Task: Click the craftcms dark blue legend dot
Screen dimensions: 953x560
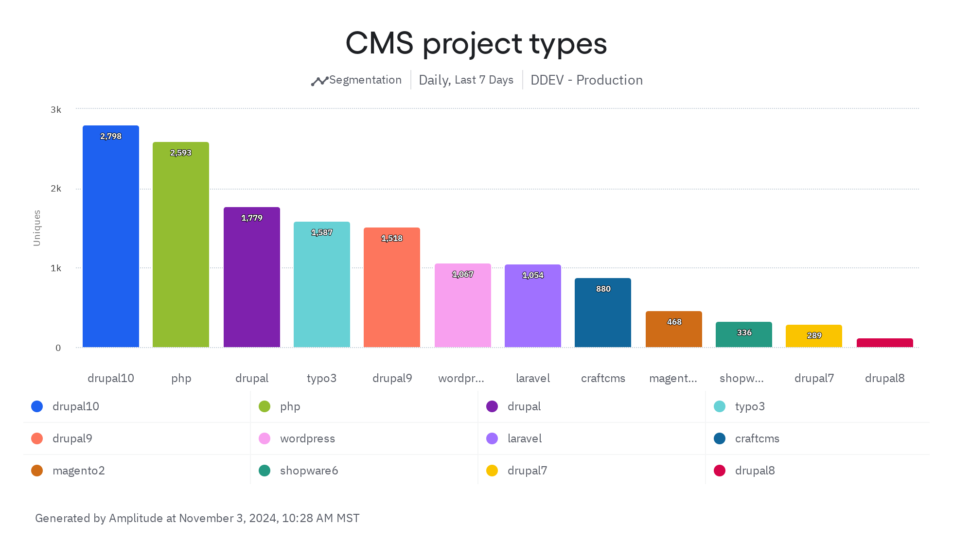Action: point(720,438)
